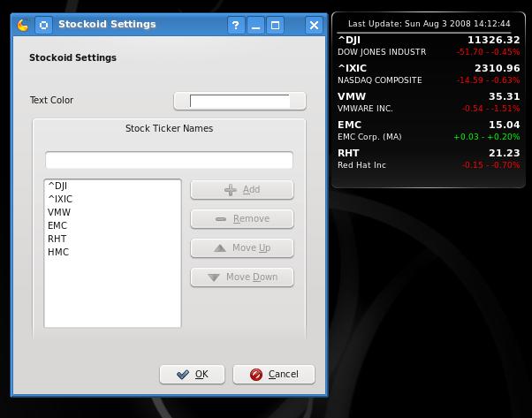Viewport: 532px width, 418px height.
Task: Click the ^DJI symbol in stock widget
Action: [349, 41]
